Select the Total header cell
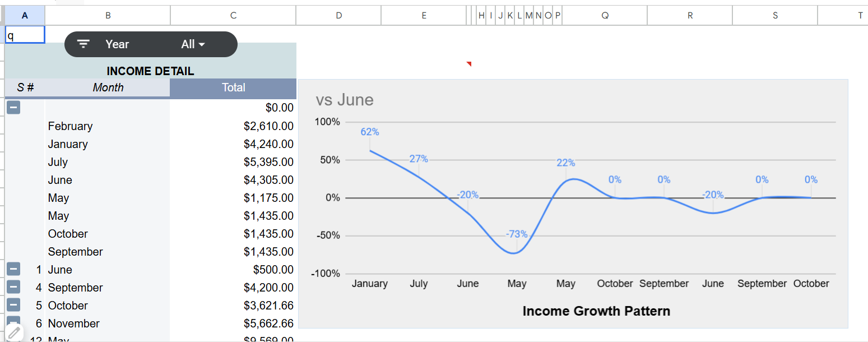Screen dimensions: 868x342 [233, 87]
